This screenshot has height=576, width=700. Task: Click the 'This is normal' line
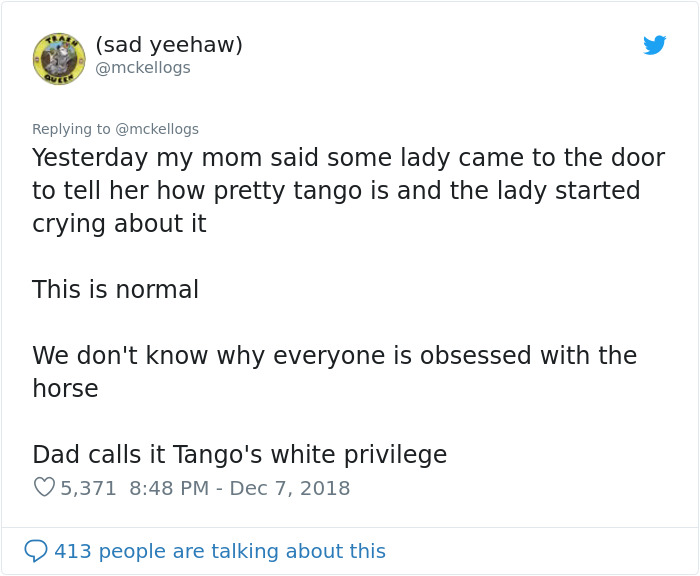click(x=116, y=289)
